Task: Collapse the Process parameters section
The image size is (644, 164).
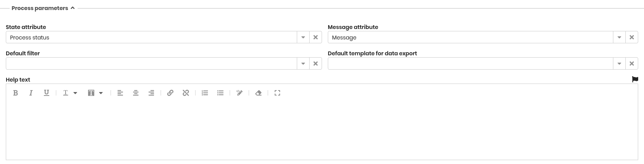Action: coord(73,8)
